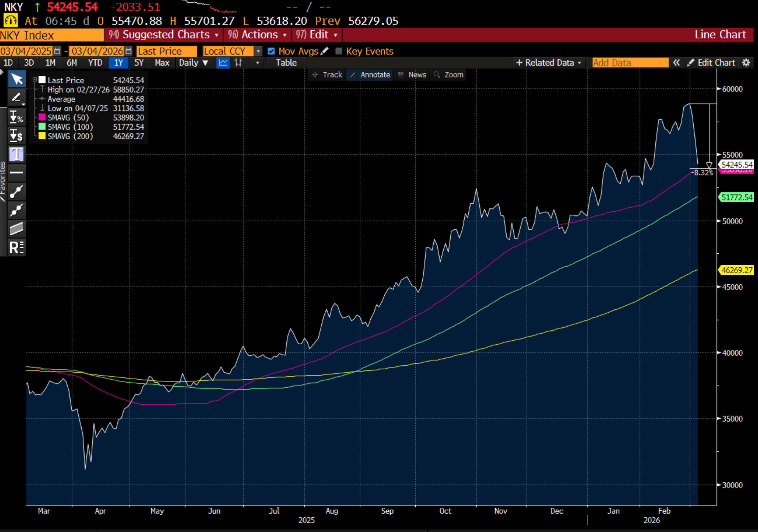
Task: Select the arrow pointer tool
Action: click(x=16, y=79)
